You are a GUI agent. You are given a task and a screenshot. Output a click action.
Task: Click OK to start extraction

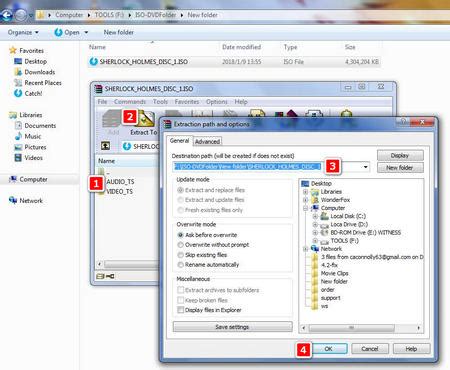(x=328, y=349)
